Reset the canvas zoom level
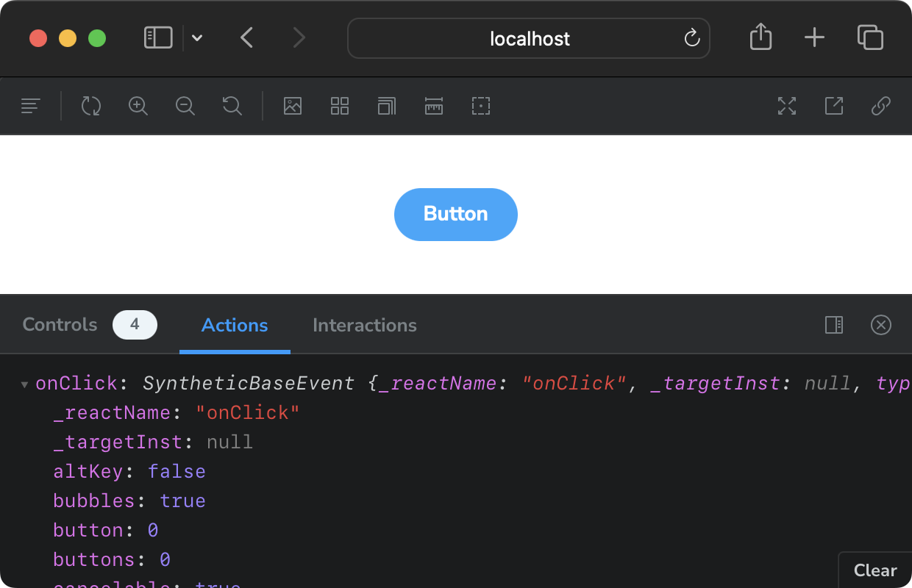The width and height of the screenshot is (912, 588). click(232, 106)
